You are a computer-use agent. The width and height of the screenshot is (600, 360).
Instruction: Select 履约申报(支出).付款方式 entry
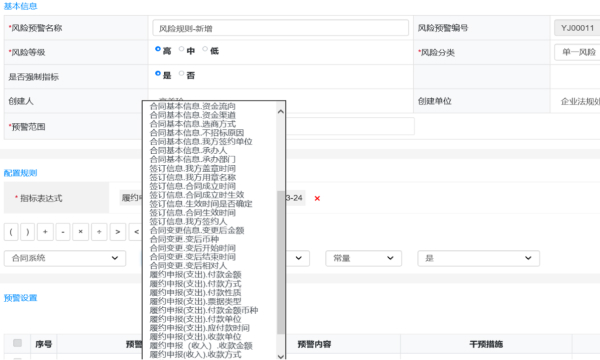[x=195, y=283]
